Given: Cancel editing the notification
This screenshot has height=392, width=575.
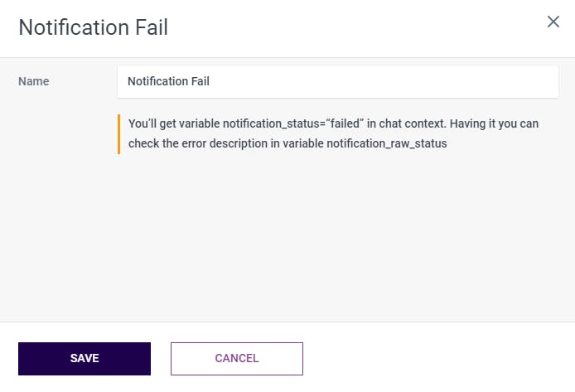Looking at the screenshot, I should 237,359.
